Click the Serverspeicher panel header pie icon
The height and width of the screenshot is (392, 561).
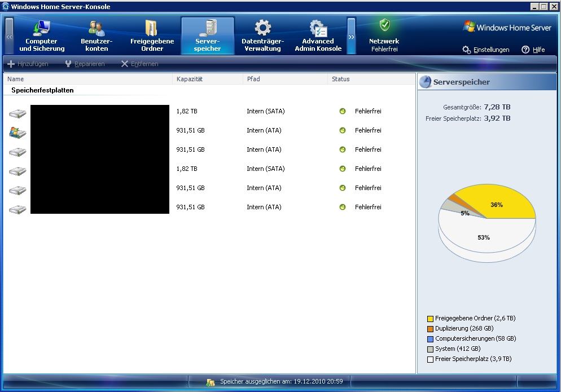click(425, 82)
